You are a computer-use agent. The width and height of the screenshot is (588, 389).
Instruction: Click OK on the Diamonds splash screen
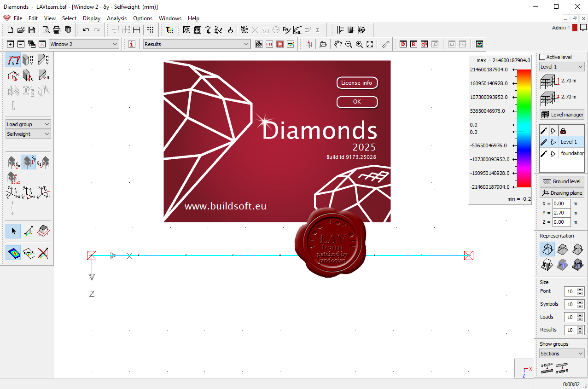357,102
